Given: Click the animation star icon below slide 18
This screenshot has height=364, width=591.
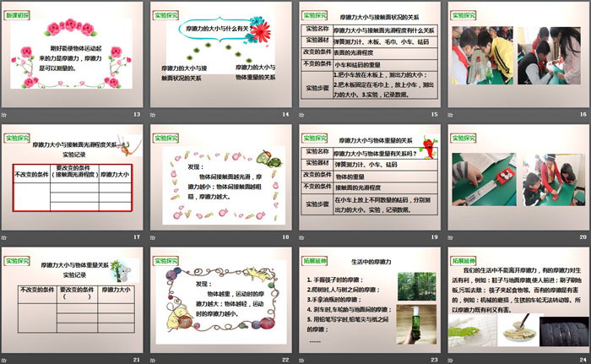Looking at the screenshot, I should pyautogui.click(x=153, y=237).
